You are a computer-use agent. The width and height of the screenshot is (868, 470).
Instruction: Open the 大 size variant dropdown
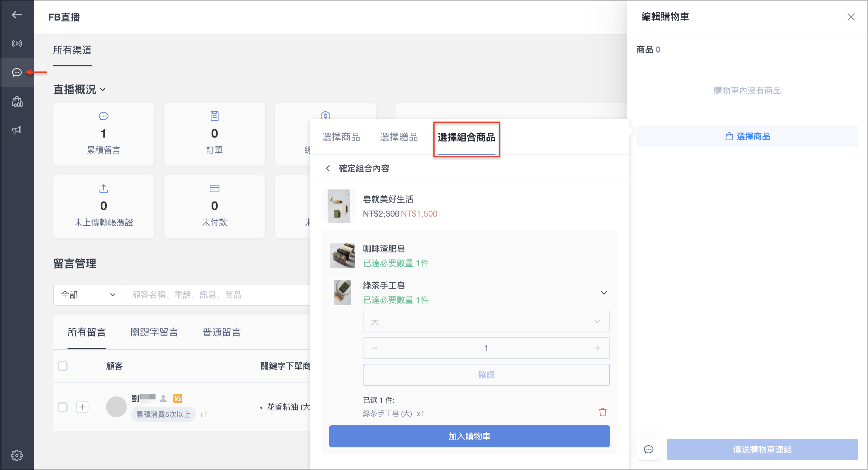(486, 321)
